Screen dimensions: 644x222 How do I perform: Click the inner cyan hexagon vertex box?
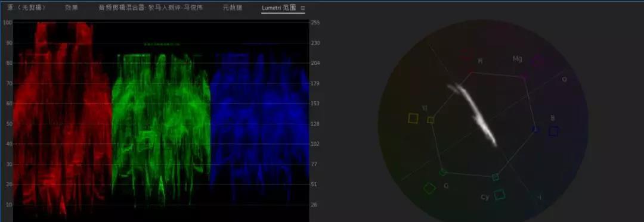point(496,177)
